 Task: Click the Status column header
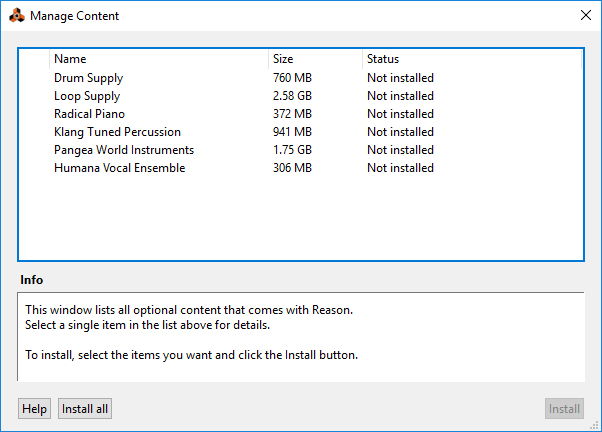point(383,59)
